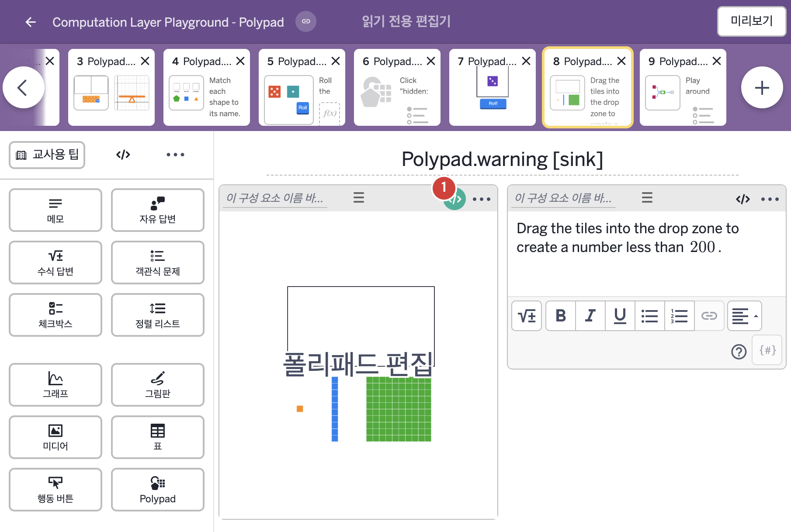This screenshot has height=532, width=791.
Task: Toggle underline formatting
Action: tap(620, 316)
